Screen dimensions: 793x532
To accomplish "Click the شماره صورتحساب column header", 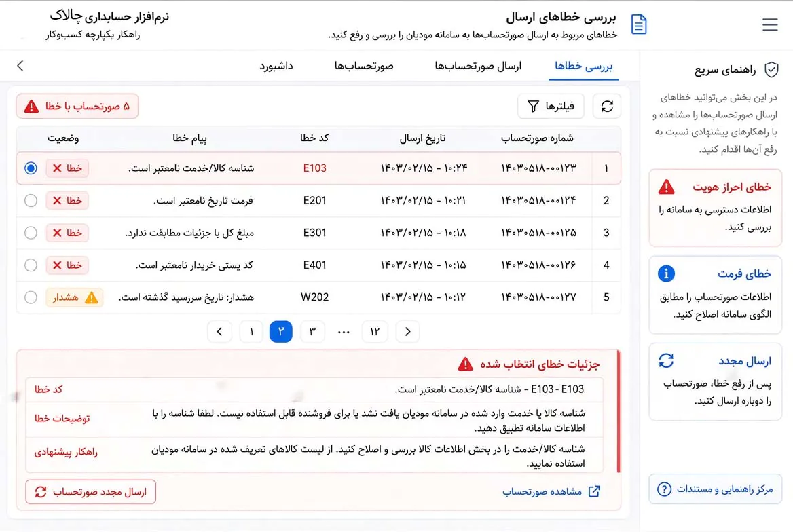I will [537, 138].
